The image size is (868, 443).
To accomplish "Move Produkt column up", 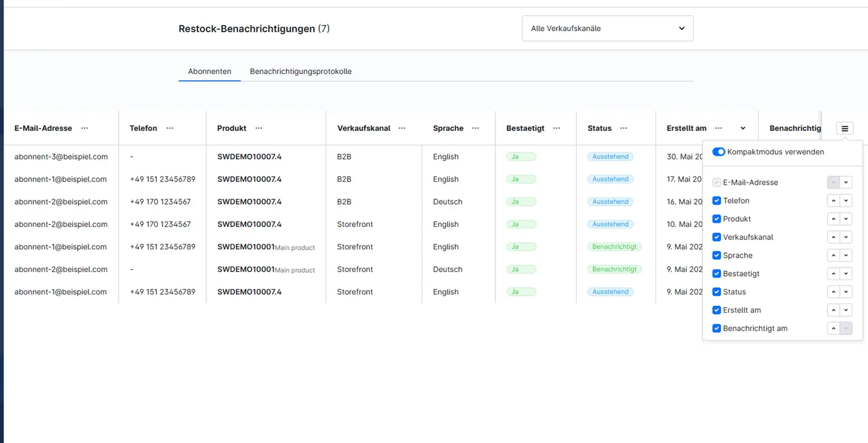I will point(833,219).
